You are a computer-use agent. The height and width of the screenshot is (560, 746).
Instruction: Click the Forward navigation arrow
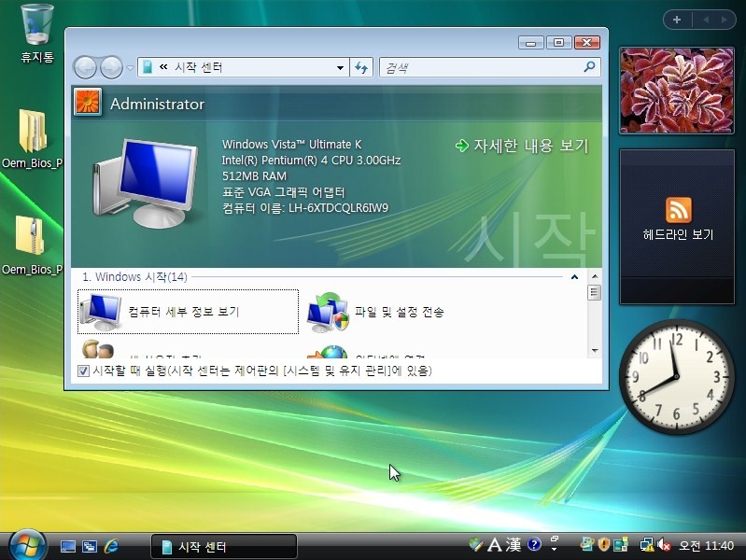pos(111,67)
